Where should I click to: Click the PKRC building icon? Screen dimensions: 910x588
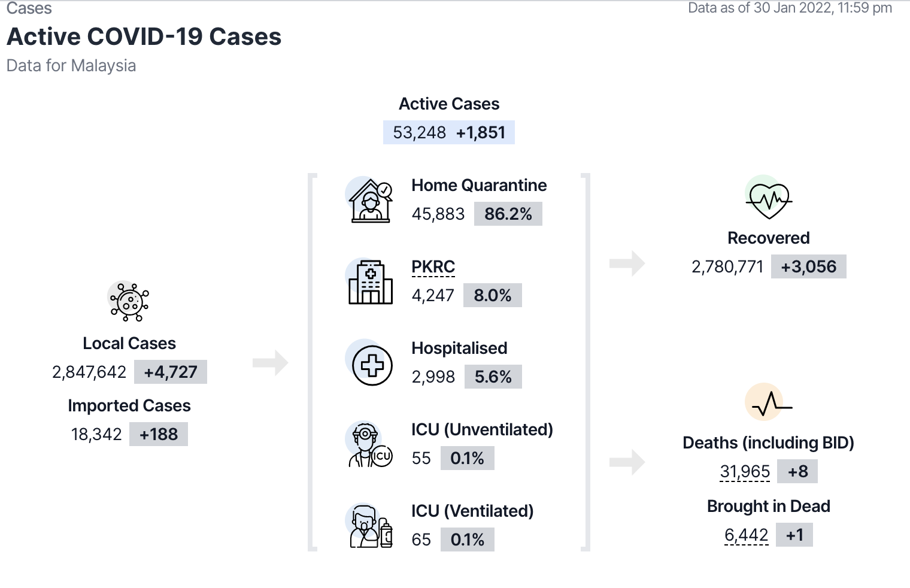click(371, 282)
